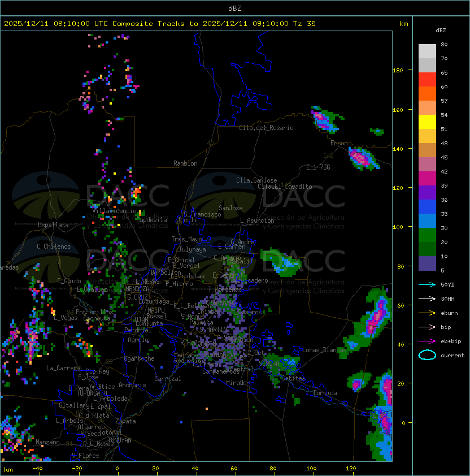Click the Manzano place label
This screenshot has width=470, height=476.
47,442
